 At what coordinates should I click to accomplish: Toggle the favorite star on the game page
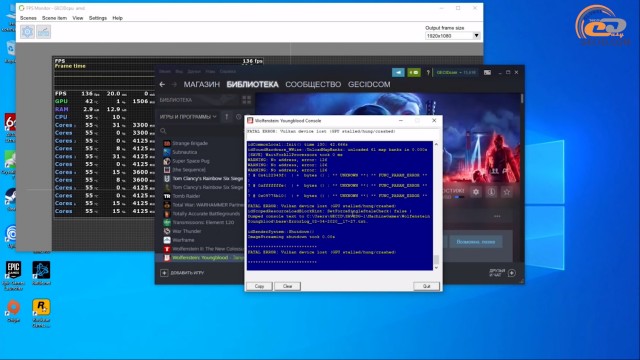click(x=507, y=192)
